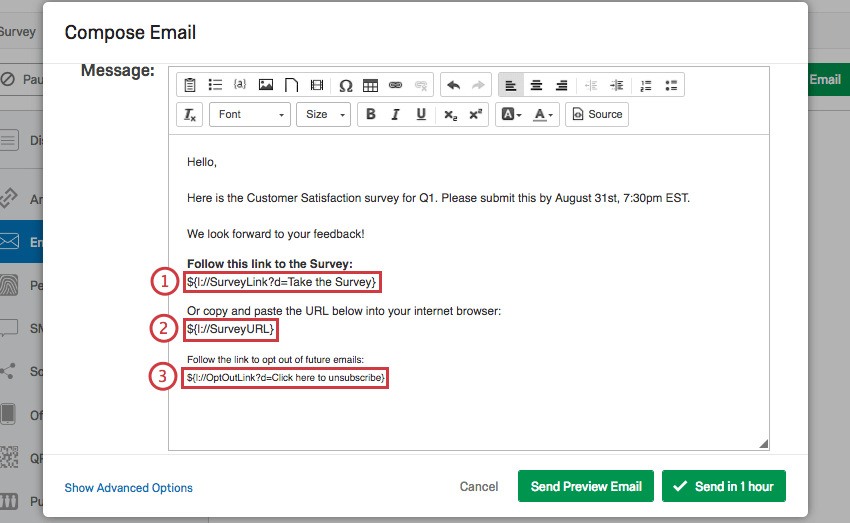Open the piped text {a} tool
This screenshot has height=523, width=850.
click(240, 84)
